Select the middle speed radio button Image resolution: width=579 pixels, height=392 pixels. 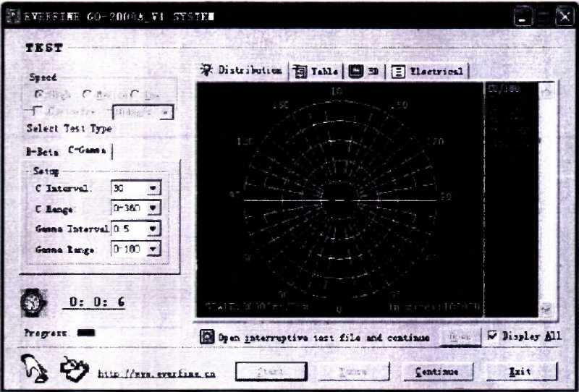coord(87,95)
